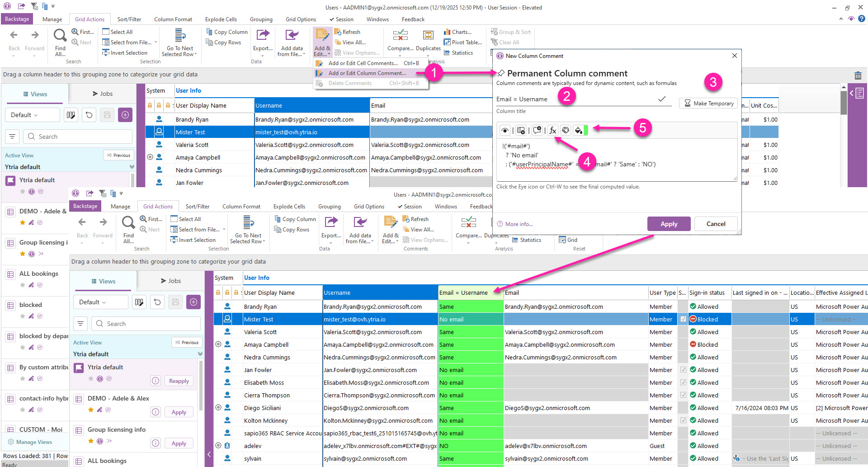Click the handshake icon in dialog toolbar

[566, 130]
